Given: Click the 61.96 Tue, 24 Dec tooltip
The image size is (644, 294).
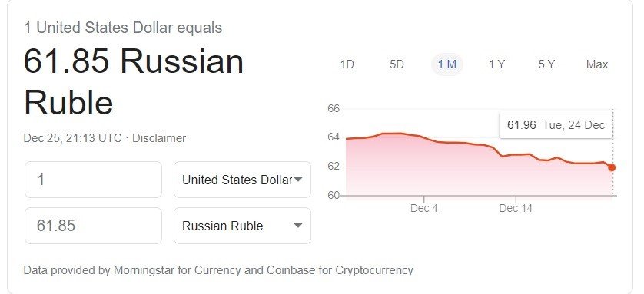Looking at the screenshot, I should 556,125.
